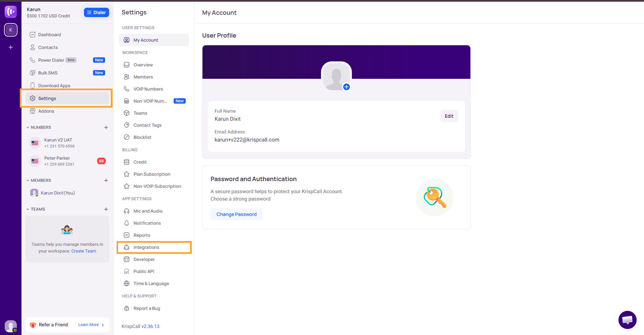Open the Dialer
The height and width of the screenshot is (335, 644).
pos(96,12)
